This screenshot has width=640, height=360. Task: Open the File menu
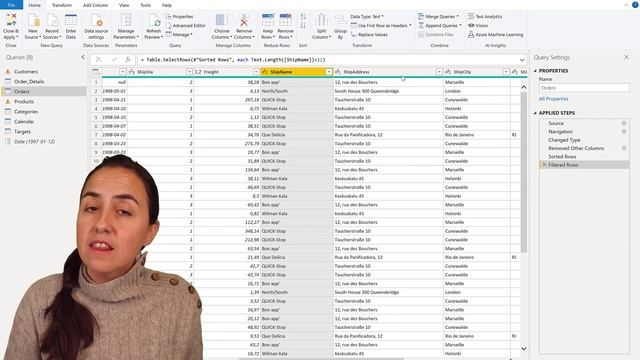tap(11, 5)
